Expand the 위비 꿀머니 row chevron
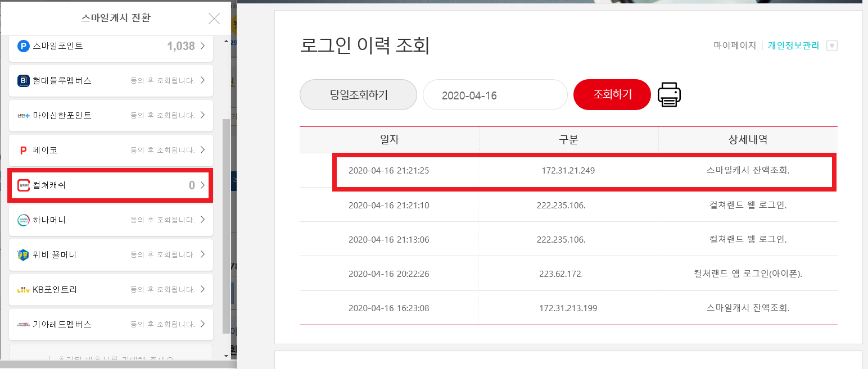This screenshot has height=369, width=868. tap(202, 254)
